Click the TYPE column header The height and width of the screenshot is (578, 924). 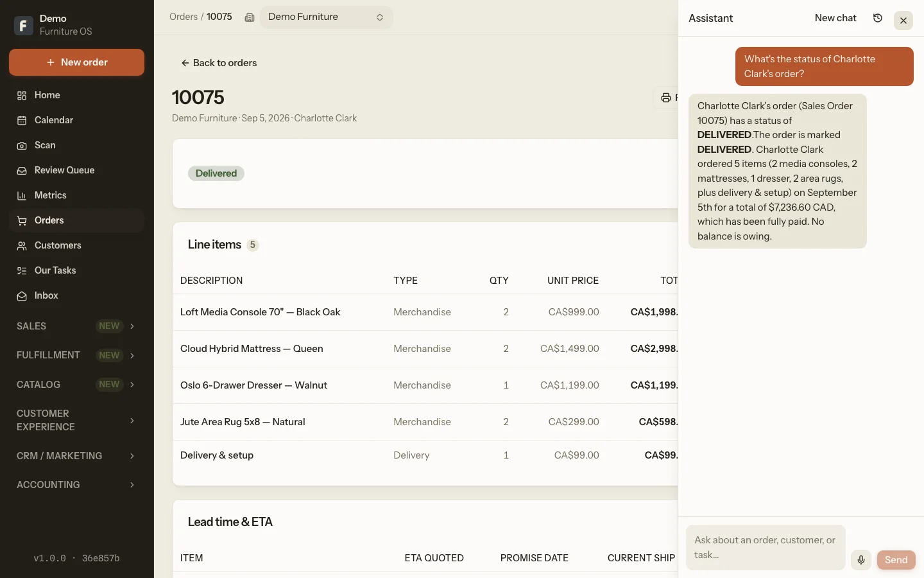coord(406,281)
